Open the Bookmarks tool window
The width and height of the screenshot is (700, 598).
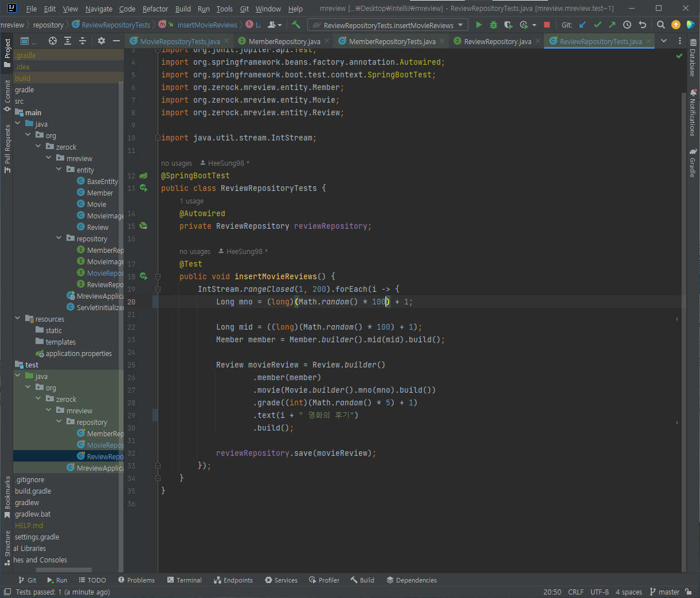pyautogui.click(x=7, y=497)
